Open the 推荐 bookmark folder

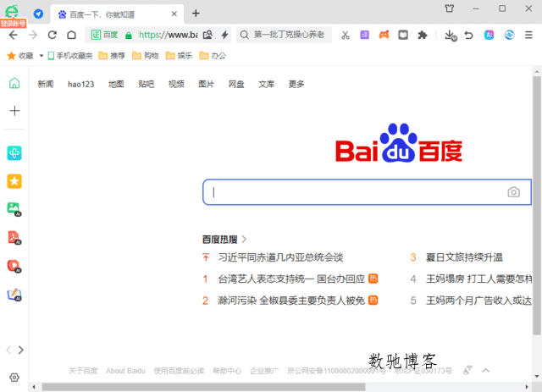click(112, 56)
